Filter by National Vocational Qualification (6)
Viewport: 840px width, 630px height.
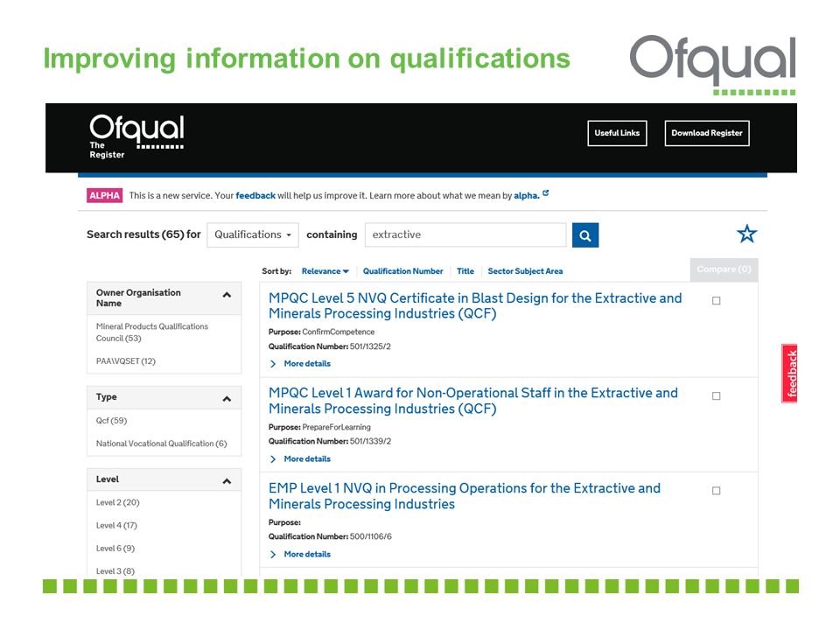coord(161,444)
